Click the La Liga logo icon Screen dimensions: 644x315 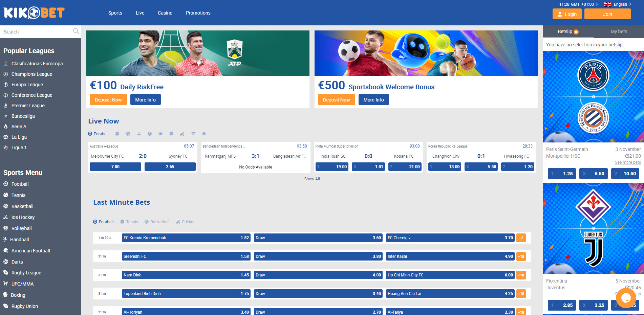6,137
